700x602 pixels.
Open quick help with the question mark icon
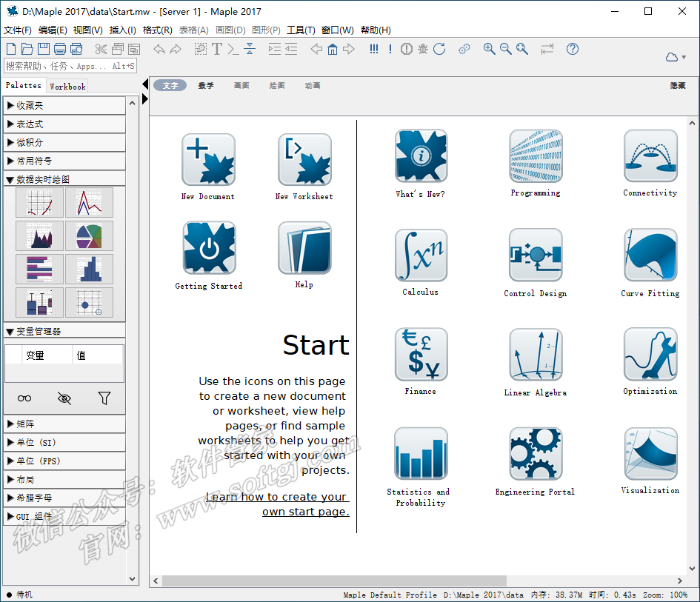point(572,49)
